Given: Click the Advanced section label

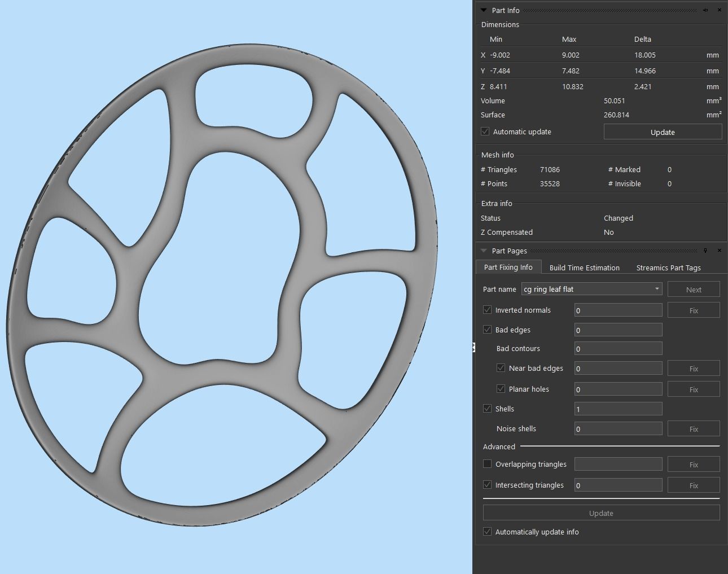Looking at the screenshot, I should pos(499,446).
